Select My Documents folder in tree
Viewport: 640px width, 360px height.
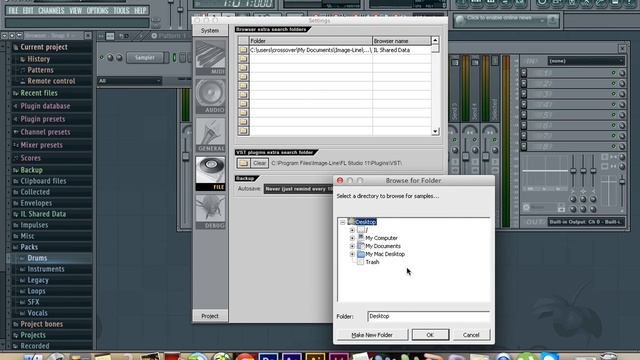pos(383,246)
